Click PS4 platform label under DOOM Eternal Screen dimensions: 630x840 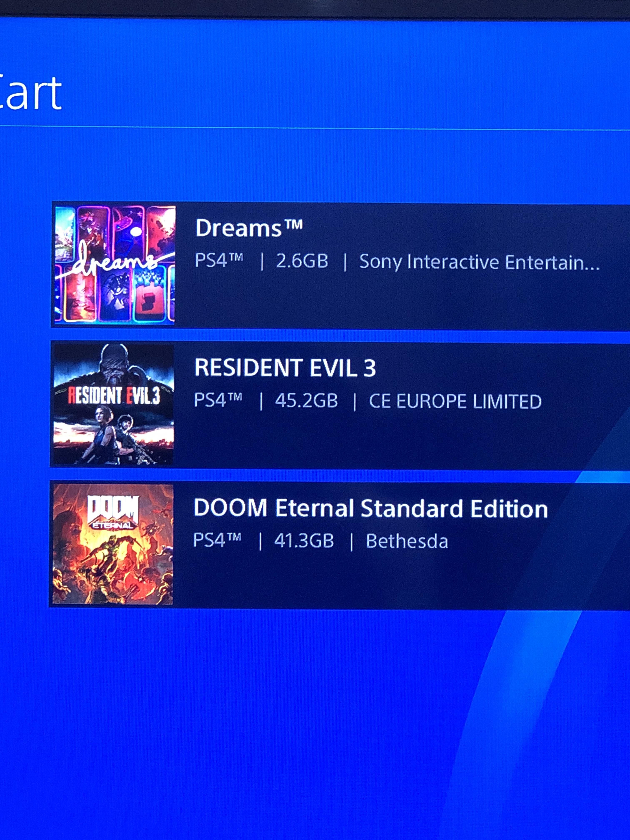pyautogui.click(x=217, y=540)
